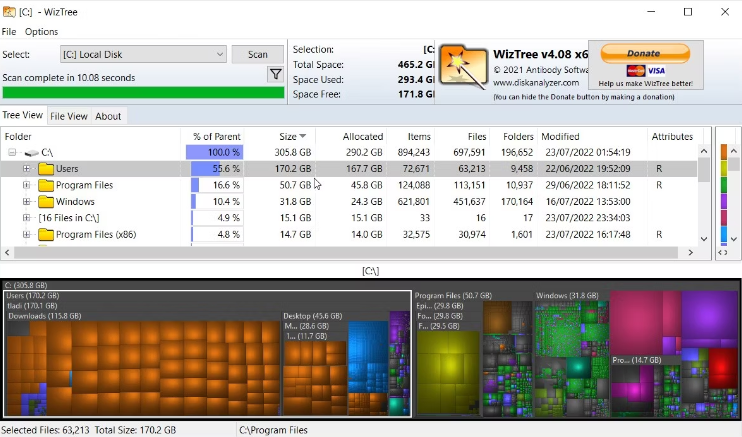This screenshot has height=437, width=742.
Task: Click the Users folder icon
Action: coord(46,169)
